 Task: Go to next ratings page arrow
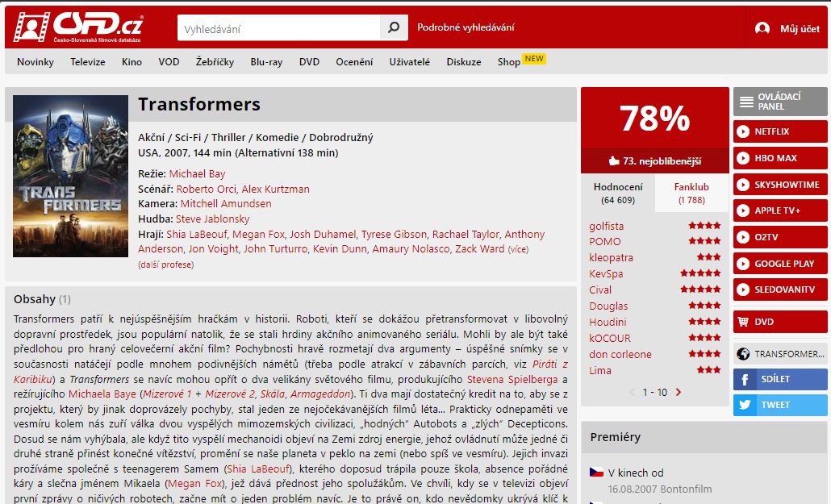click(679, 393)
